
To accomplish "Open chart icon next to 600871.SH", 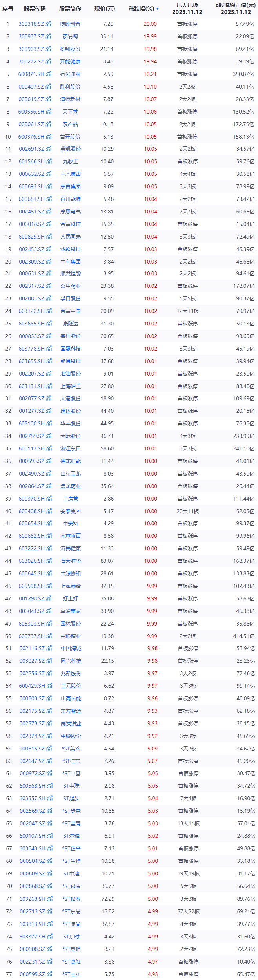I will 49,74.
